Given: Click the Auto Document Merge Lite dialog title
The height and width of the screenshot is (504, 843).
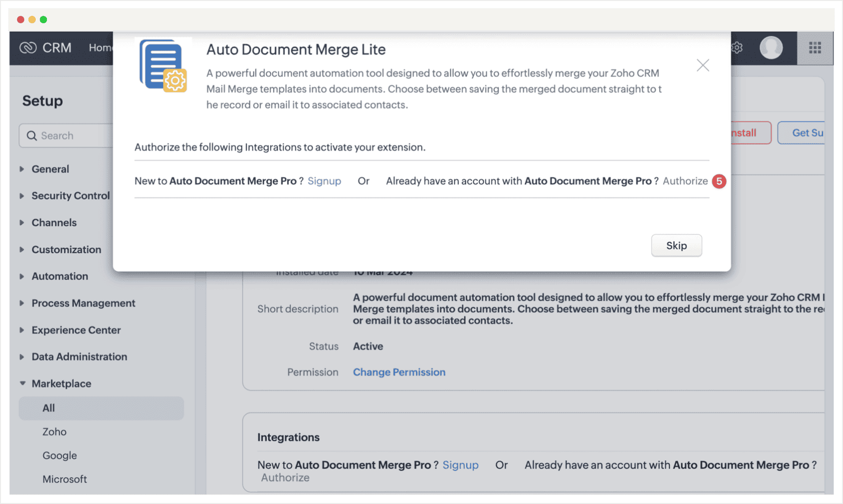Looking at the screenshot, I should (x=296, y=50).
